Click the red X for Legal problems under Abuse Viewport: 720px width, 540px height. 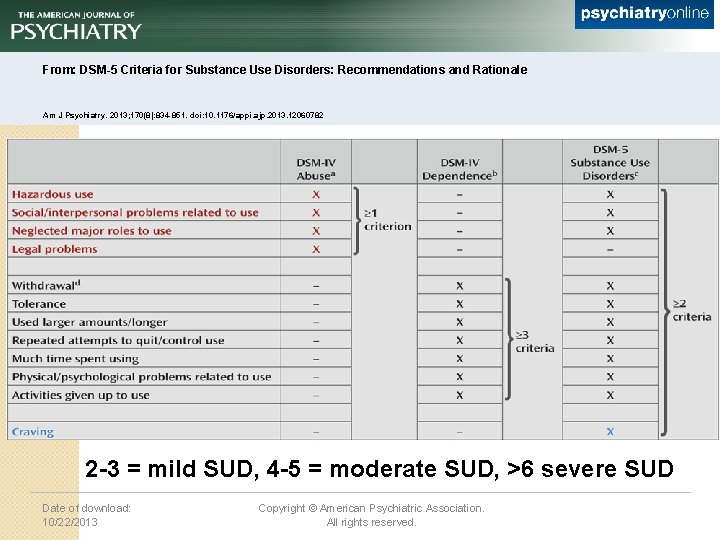click(316, 249)
